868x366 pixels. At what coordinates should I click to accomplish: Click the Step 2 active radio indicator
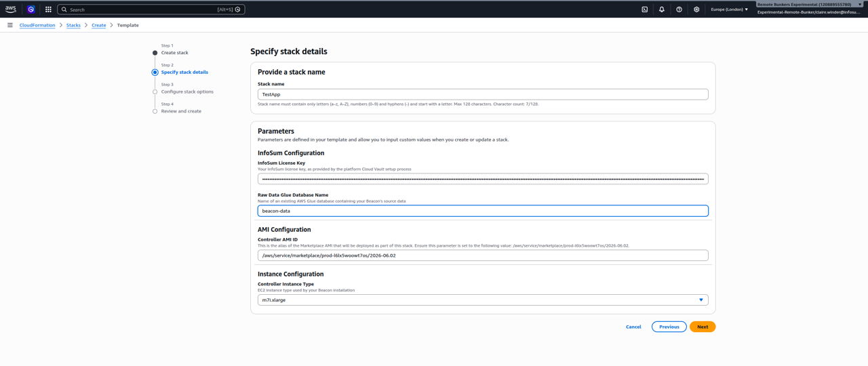coord(155,72)
